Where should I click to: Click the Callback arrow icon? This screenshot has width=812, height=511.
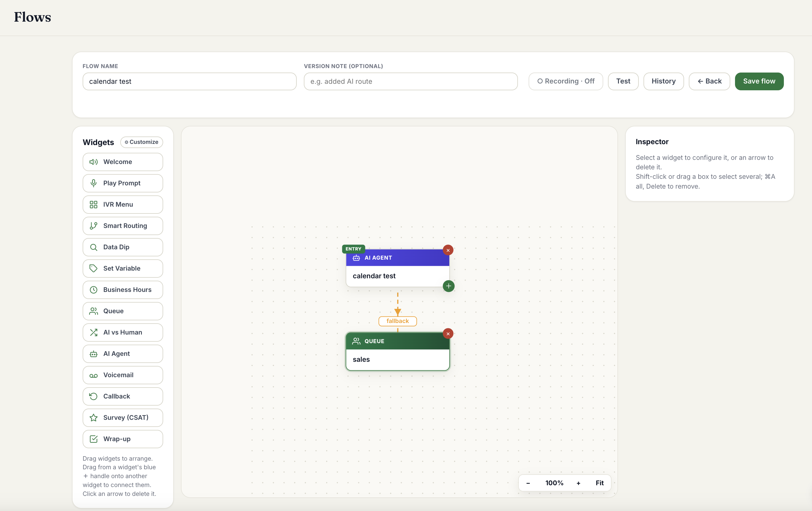coord(93,396)
